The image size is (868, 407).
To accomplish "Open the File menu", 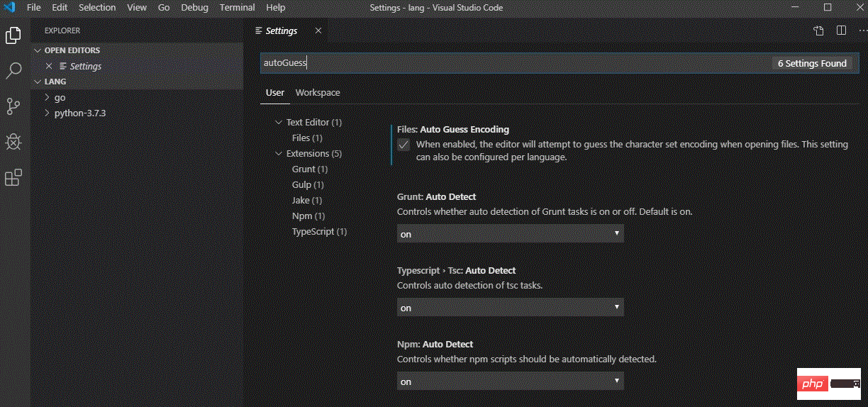I will tap(33, 7).
